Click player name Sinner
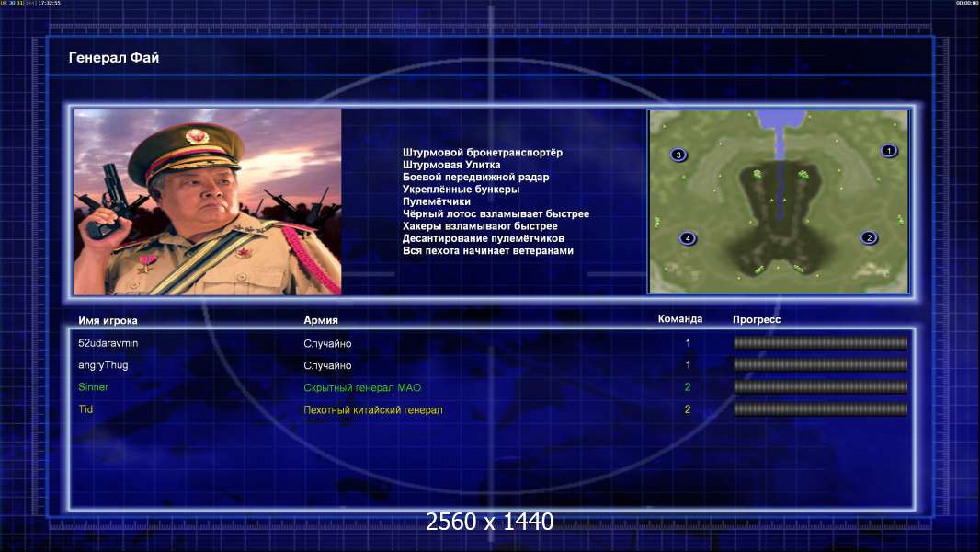Image resolution: width=980 pixels, height=552 pixels. [93, 387]
